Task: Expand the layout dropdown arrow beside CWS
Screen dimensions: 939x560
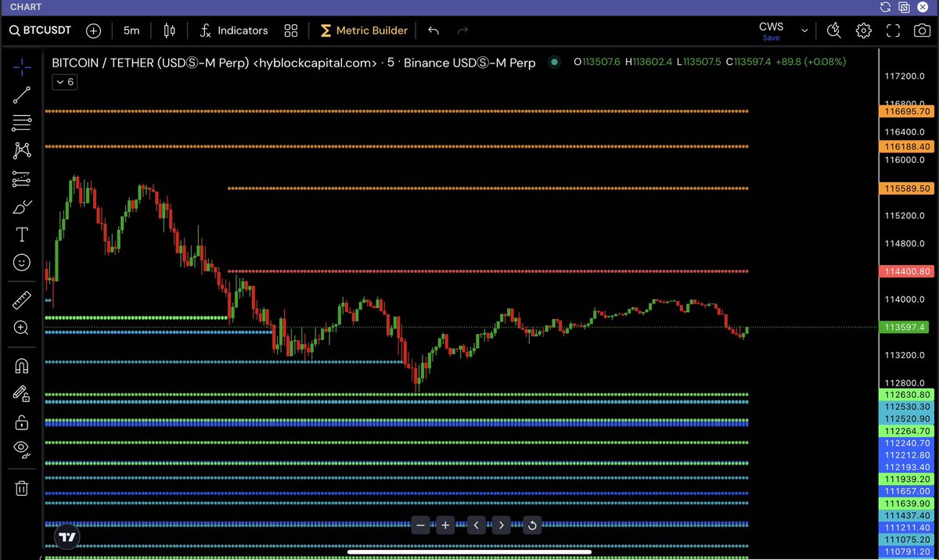Action: tap(804, 31)
